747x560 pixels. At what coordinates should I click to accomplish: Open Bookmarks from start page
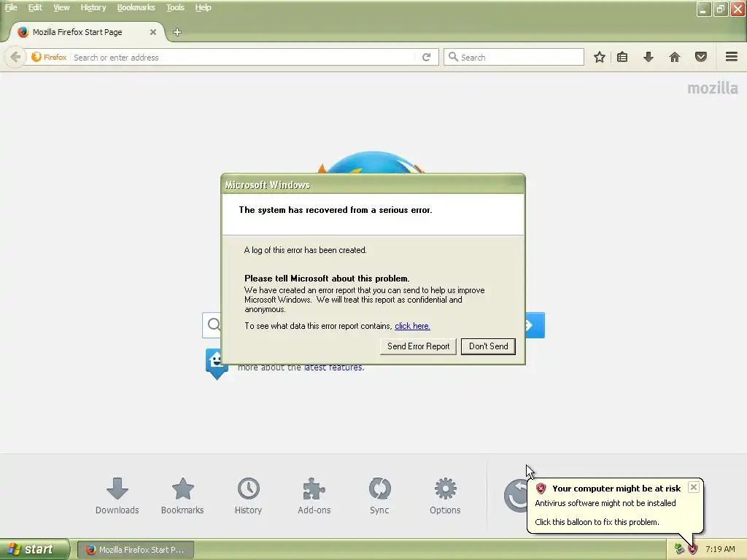tap(182, 496)
